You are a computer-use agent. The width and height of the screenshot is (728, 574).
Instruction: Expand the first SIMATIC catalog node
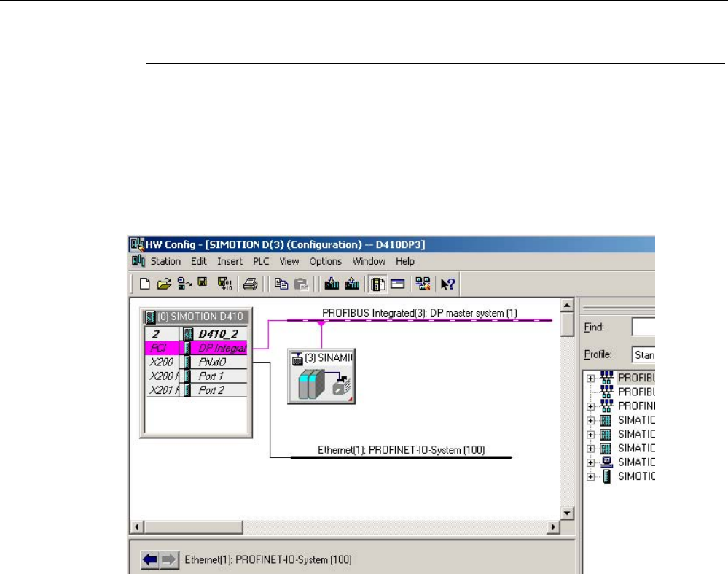[590, 421]
